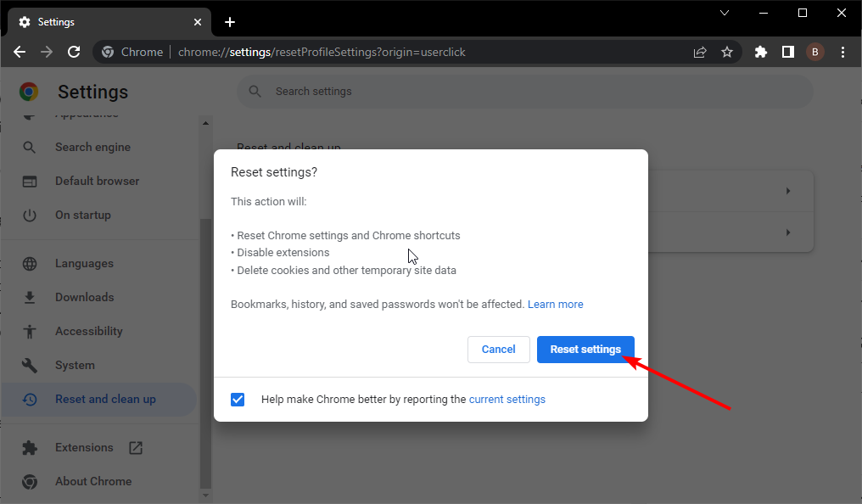Image resolution: width=862 pixels, height=504 pixels.
Task: Open the Extensions puzzle icon in toolbar
Action: (x=761, y=53)
